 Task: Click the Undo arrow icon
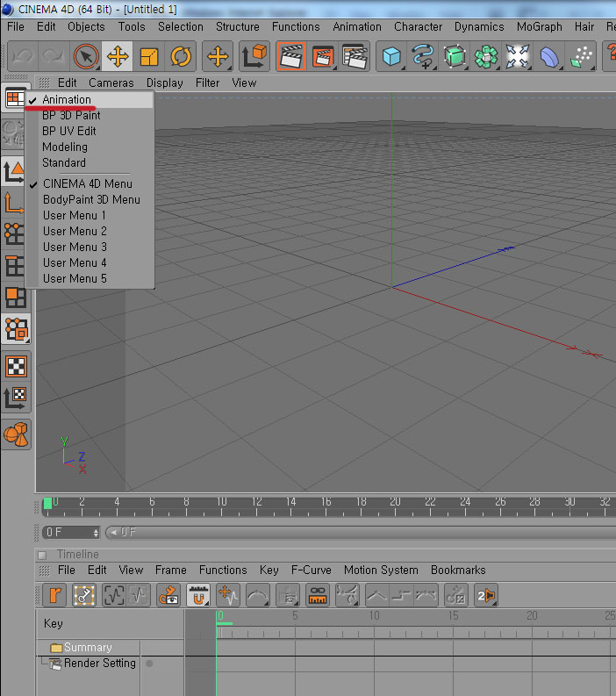click(x=23, y=56)
